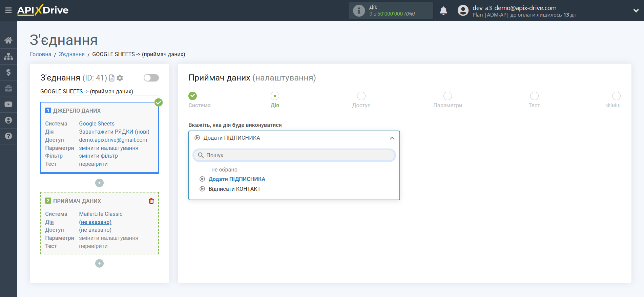
Task: Click the actions info icon
Action: pos(359,10)
